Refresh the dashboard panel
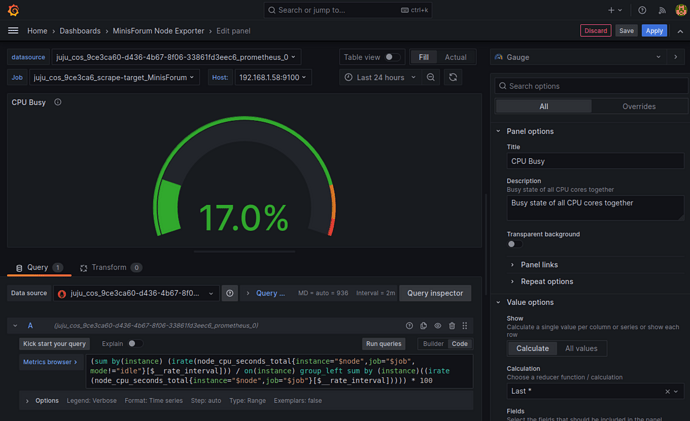690x421 pixels. 453,77
